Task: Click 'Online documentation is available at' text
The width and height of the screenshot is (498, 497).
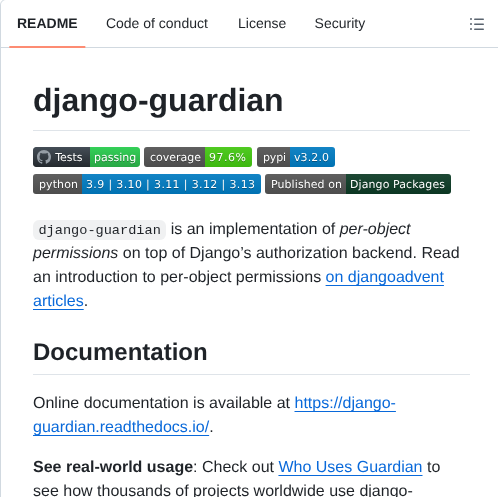Action: pos(162,403)
